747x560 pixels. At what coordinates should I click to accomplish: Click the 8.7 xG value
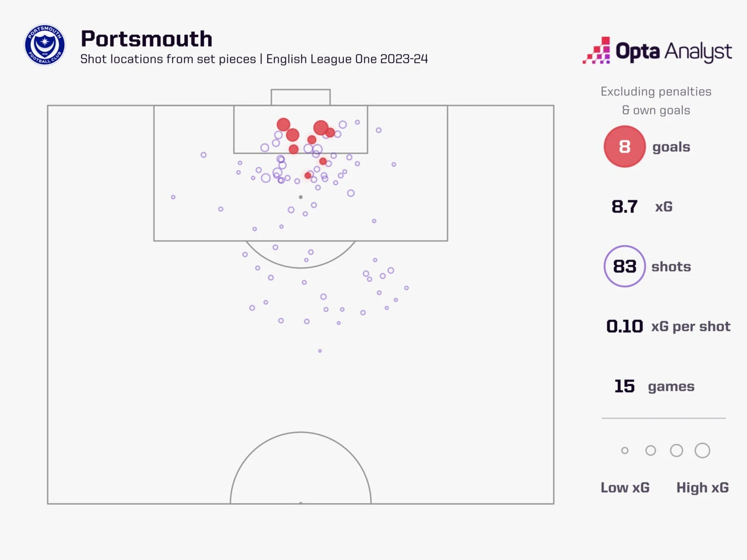pos(625,207)
